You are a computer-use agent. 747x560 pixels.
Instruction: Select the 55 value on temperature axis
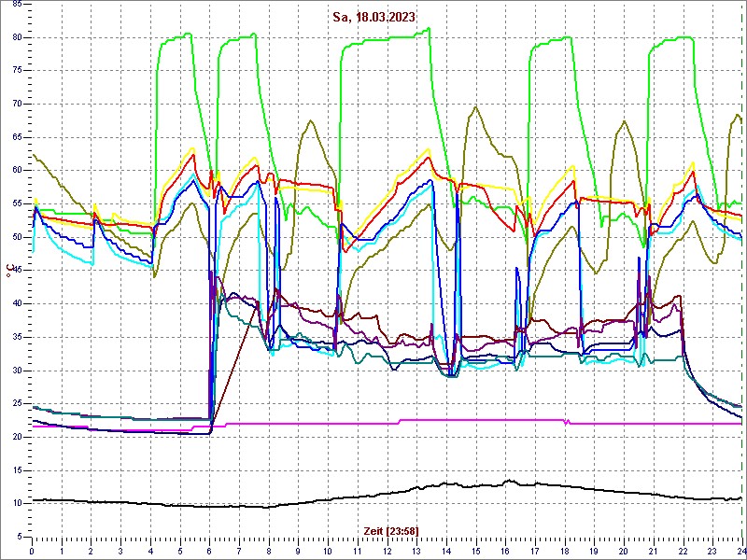[x=17, y=203]
